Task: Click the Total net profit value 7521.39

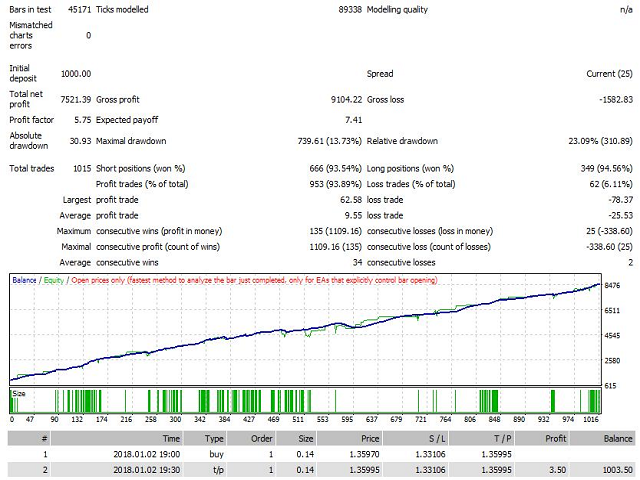Action: pos(75,100)
